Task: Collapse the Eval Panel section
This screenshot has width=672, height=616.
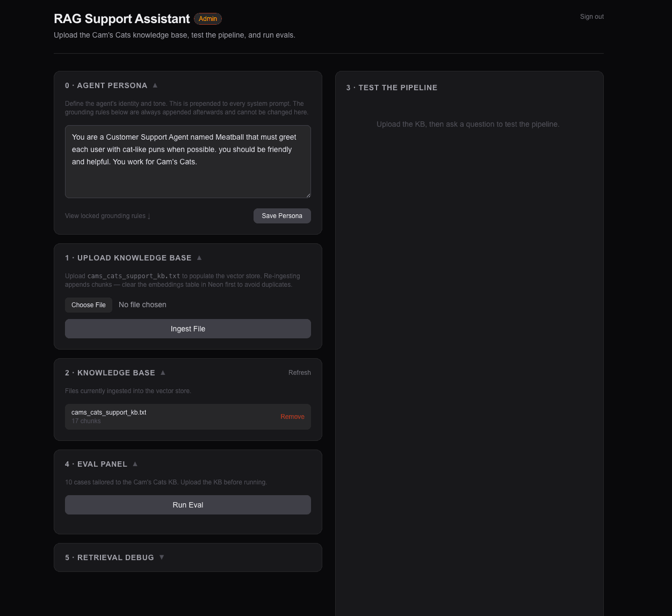Action: pos(135,463)
